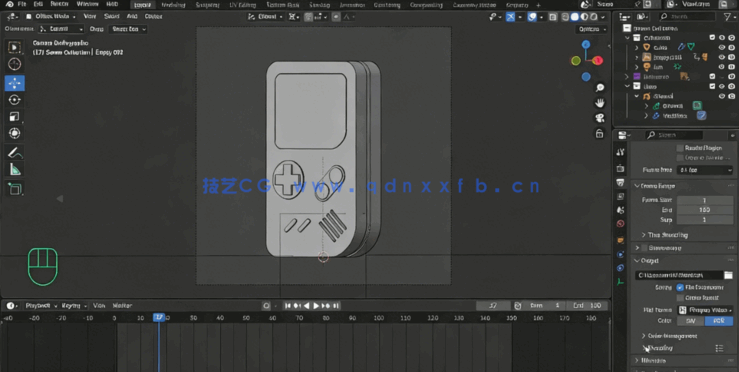The image size is (739, 372).
Task: Select BW color mode button
Action: click(x=690, y=321)
